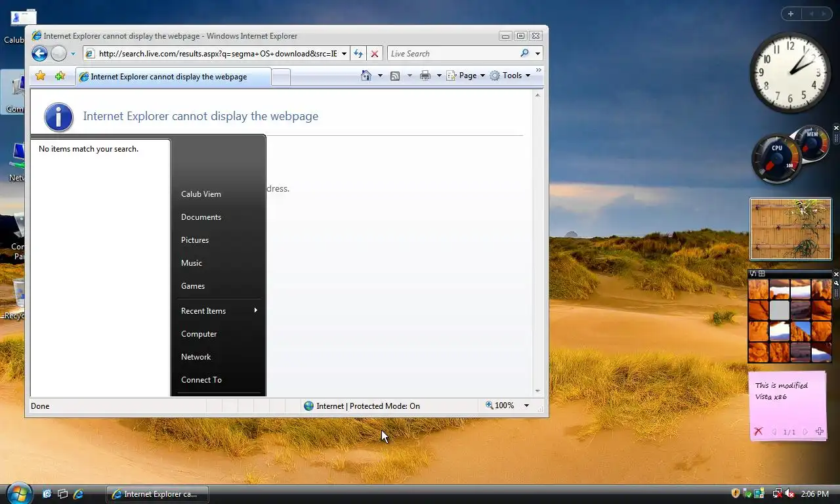The height and width of the screenshot is (504, 840).
Task: Click the page scrollbar up arrow
Action: [537, 95]
